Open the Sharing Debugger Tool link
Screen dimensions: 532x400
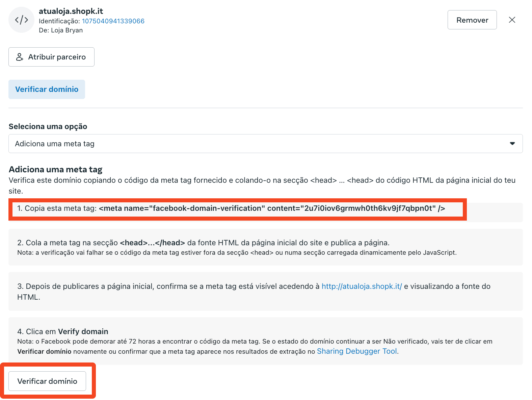click(x=357, y=351)
